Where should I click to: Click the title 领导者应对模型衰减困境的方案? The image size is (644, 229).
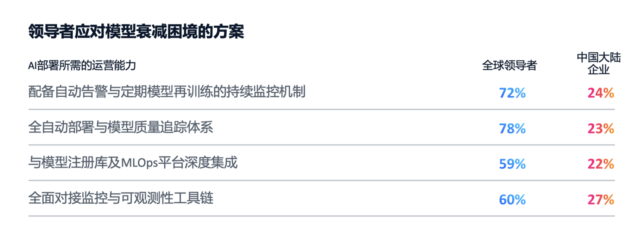[136, 32]
